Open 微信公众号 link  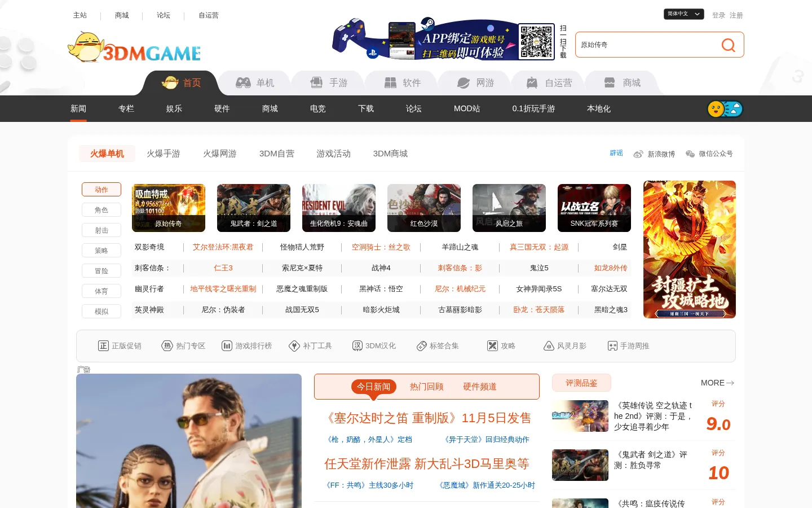pyautogui.click(x=709, y=154)
